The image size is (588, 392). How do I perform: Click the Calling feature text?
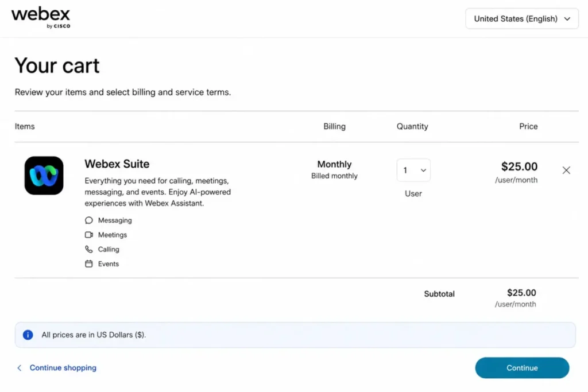[109, 249]
